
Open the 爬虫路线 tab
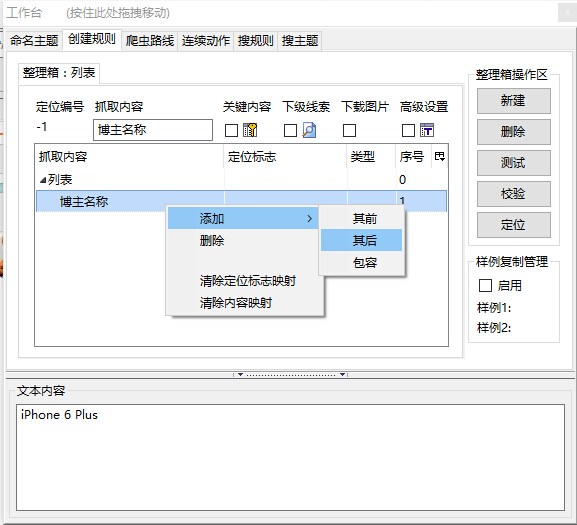[150, 40]
